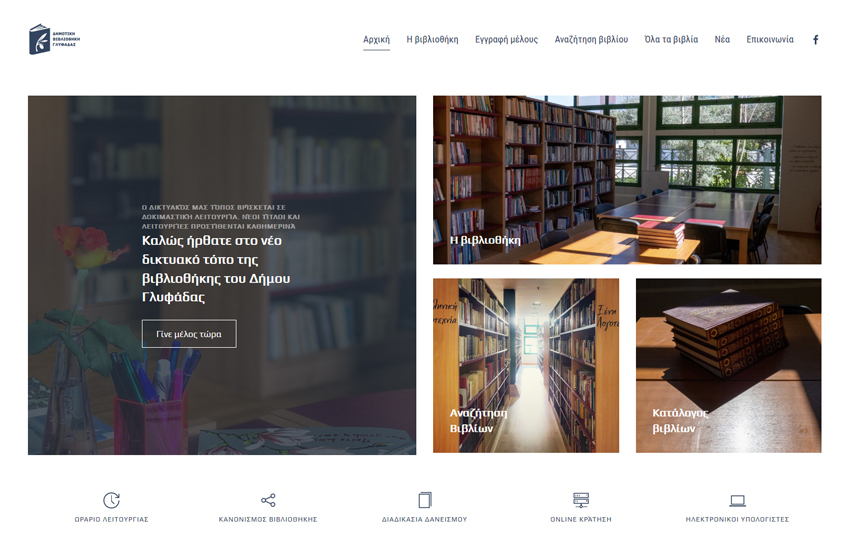Click the laptop icon for ΗΛΕΚΤΡΟΝΙΚΟΙ ΥΠΟΛΟΓΙΣΤΕΣ
The width and height of the screenshot is (850, 535).
pyautogui.click(x=737, y=500)
